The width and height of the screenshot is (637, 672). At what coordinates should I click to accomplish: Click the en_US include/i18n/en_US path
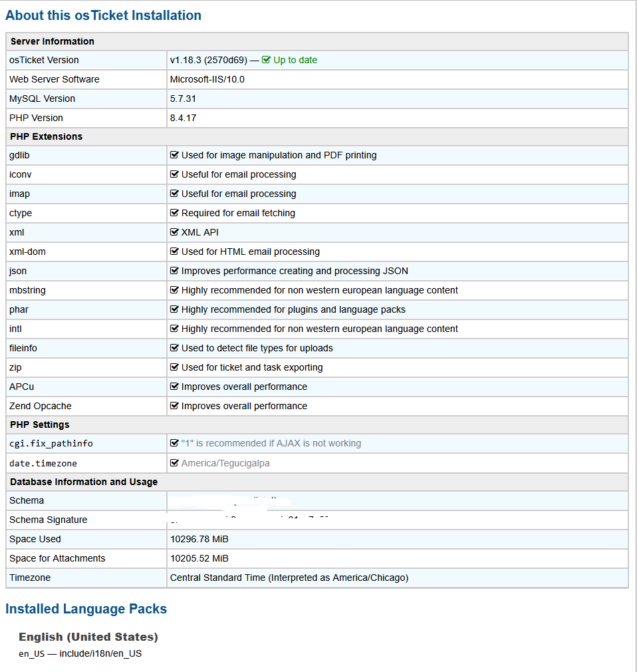[x=80, y=653]
